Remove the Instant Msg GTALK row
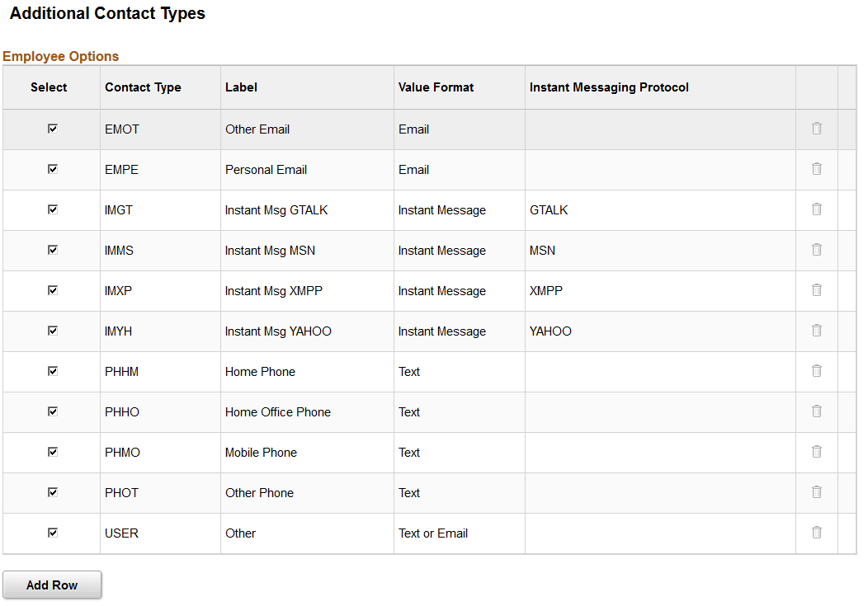This screenshot has height=606, width=868. point(816,209)
